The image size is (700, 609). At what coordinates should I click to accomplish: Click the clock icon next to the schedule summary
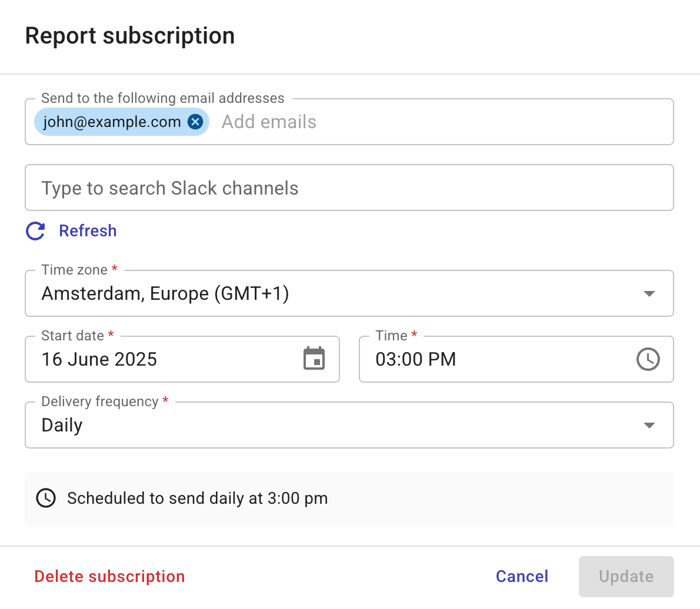tap(46, 498)
